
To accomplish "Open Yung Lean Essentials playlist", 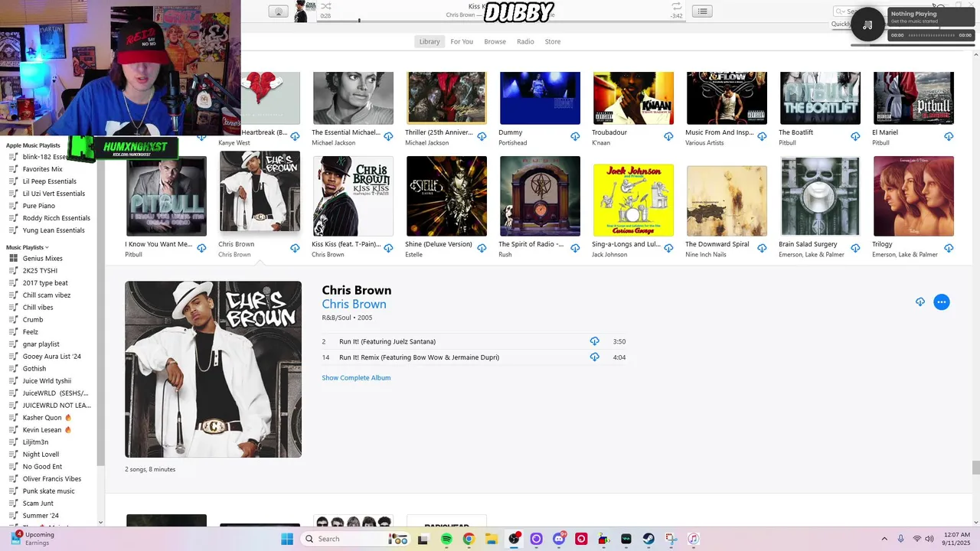I will 54,230.
